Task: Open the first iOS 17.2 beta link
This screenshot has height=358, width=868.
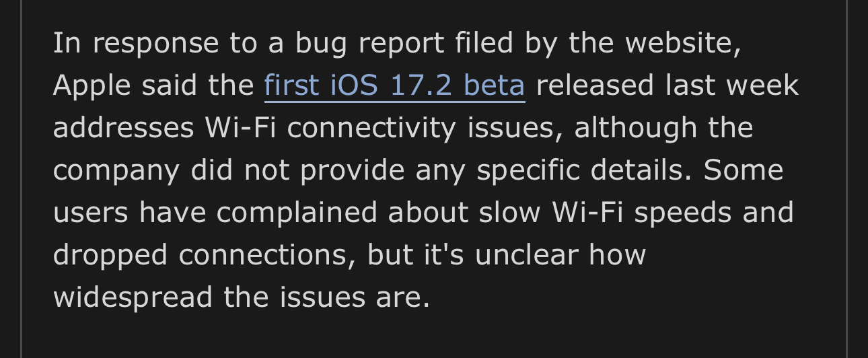Action: tap(394, 85)
